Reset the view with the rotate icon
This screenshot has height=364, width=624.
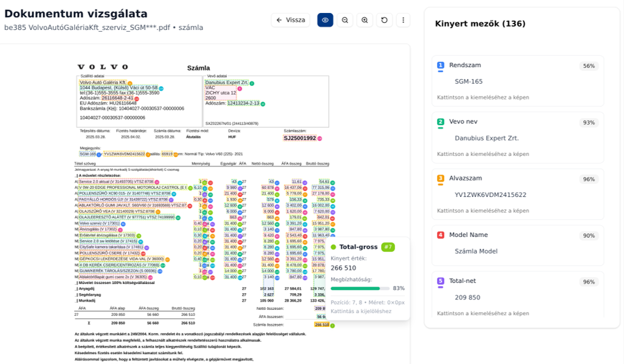(x=384, y=20)
